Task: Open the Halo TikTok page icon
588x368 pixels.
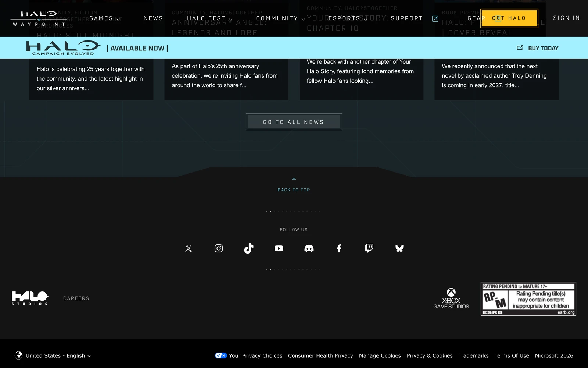Action: click(249, 248)
